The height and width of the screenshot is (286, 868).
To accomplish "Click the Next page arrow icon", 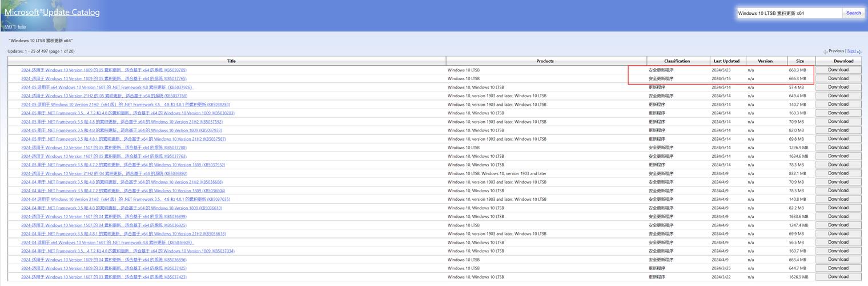I will tap(859, 51).
